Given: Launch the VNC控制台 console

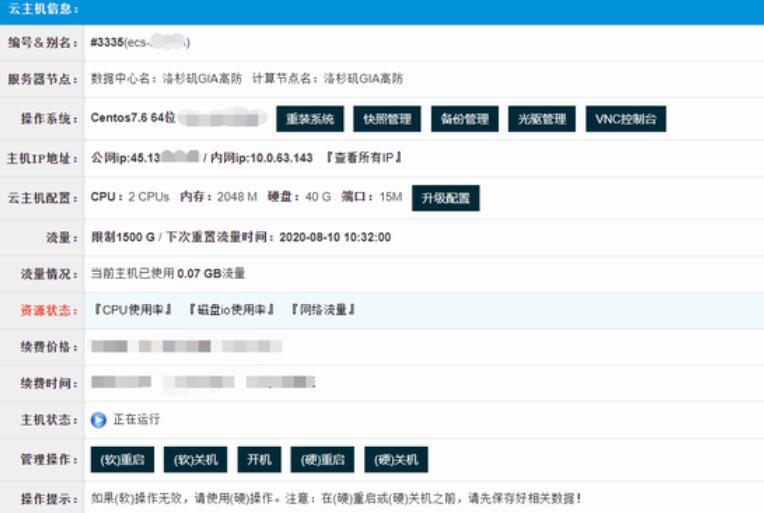Looking at the screenshot, I should (626, 119).
